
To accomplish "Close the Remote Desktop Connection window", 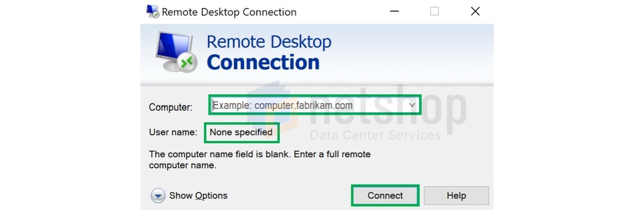I will pyautogui.click(x=475, y=12).
